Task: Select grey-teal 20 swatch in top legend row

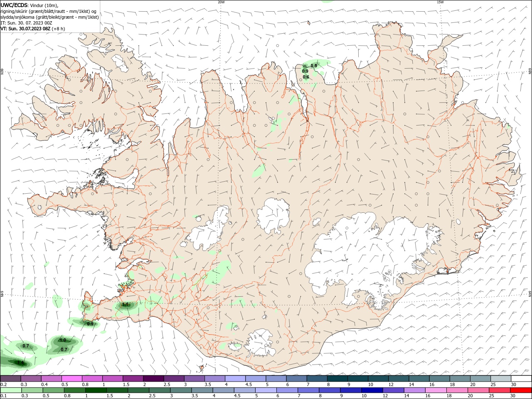Action: 480,379
